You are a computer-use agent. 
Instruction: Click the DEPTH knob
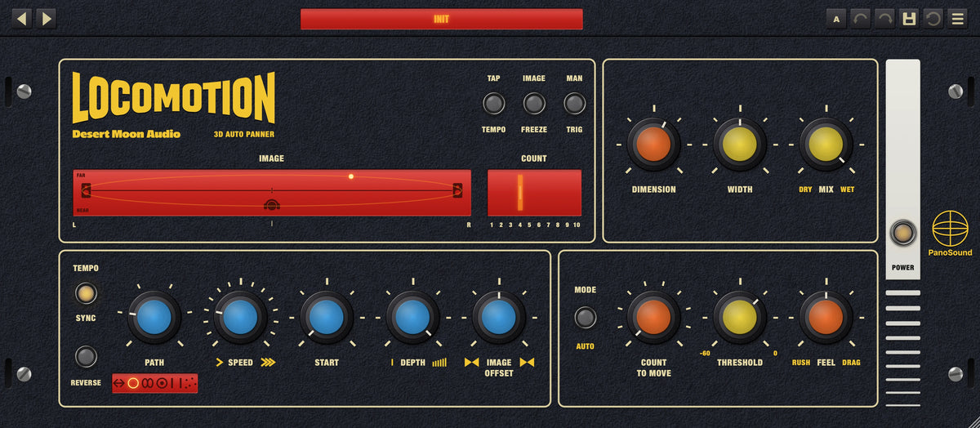click(x=412, y=317)
